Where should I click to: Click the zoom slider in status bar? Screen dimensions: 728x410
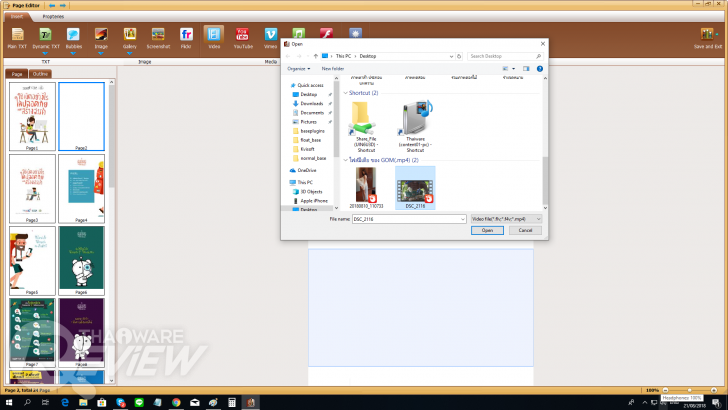(689, 390)
